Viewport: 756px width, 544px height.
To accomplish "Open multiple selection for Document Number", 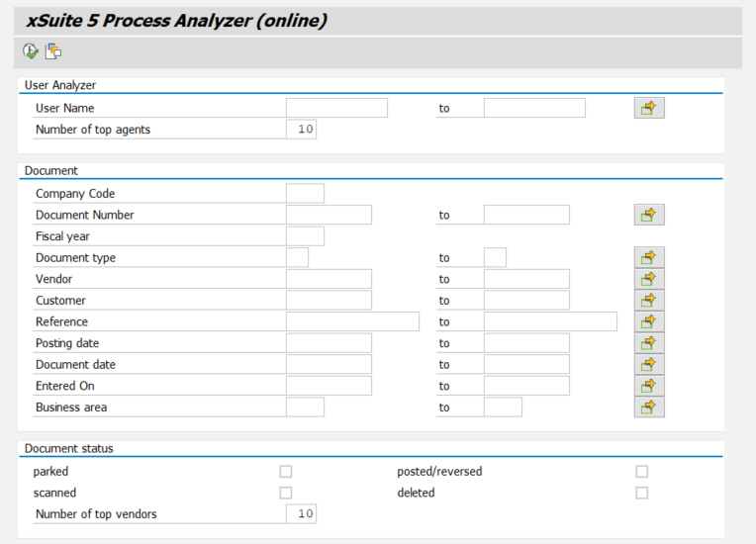I will click(x=649, y=215).
